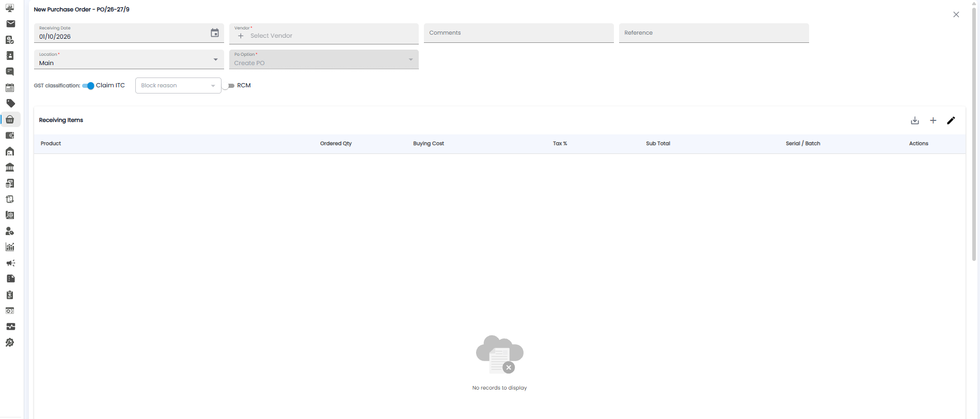Viewport: 980px width, 419px height.
Task: Click the Ordered Qty column header
Action: 336,144
